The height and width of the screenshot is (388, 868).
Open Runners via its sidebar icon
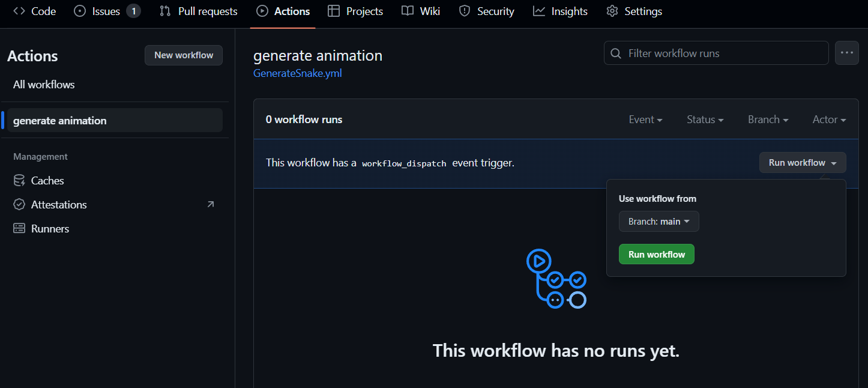(19, 228)
